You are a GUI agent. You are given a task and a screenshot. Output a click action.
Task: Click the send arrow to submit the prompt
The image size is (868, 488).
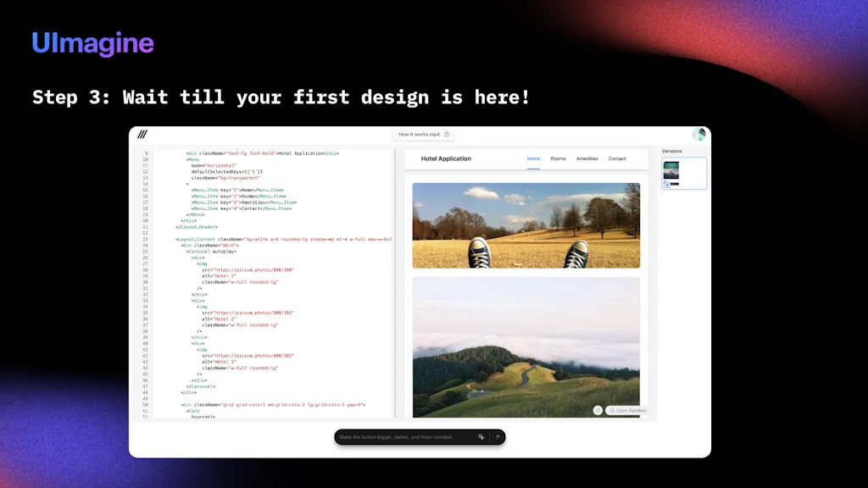click(498, 436)
